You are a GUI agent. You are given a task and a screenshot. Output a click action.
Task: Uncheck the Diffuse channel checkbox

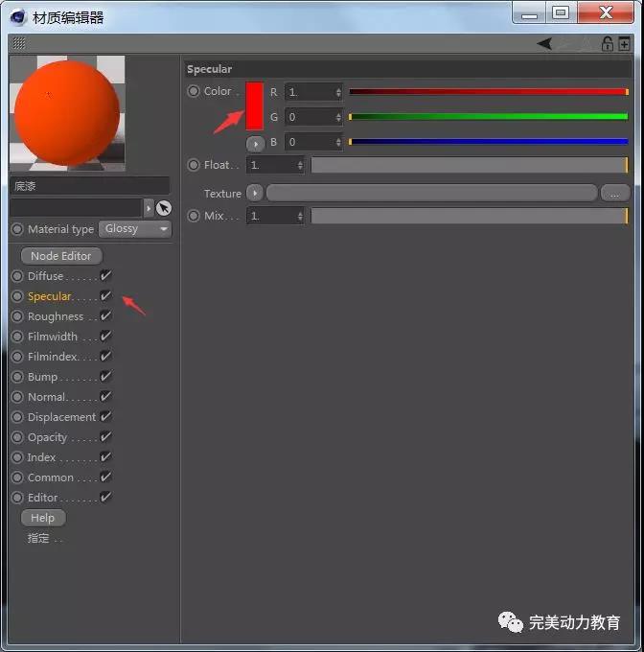click(105, 276)
